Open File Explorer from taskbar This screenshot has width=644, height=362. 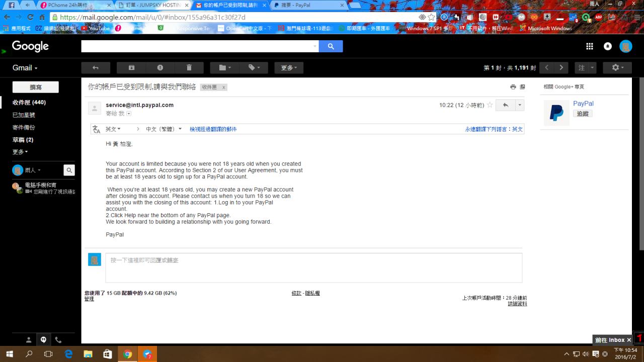[88, 353]
